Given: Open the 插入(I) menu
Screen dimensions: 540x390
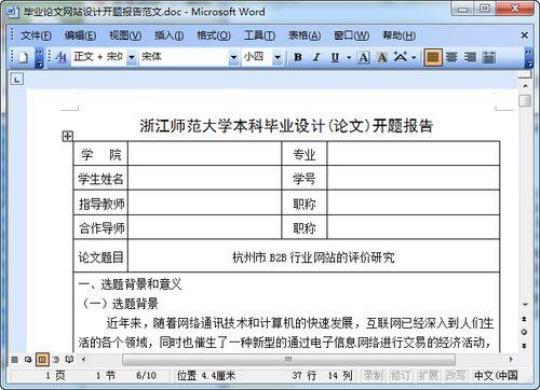Looking at the screenshot, I should [169, 35].
